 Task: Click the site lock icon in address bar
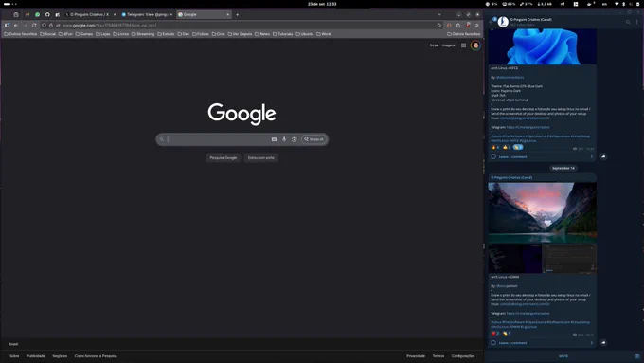tap(51, 25)
